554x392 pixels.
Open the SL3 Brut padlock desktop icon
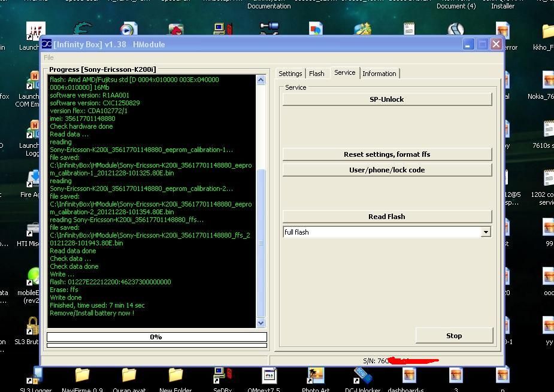click(32, 326)
